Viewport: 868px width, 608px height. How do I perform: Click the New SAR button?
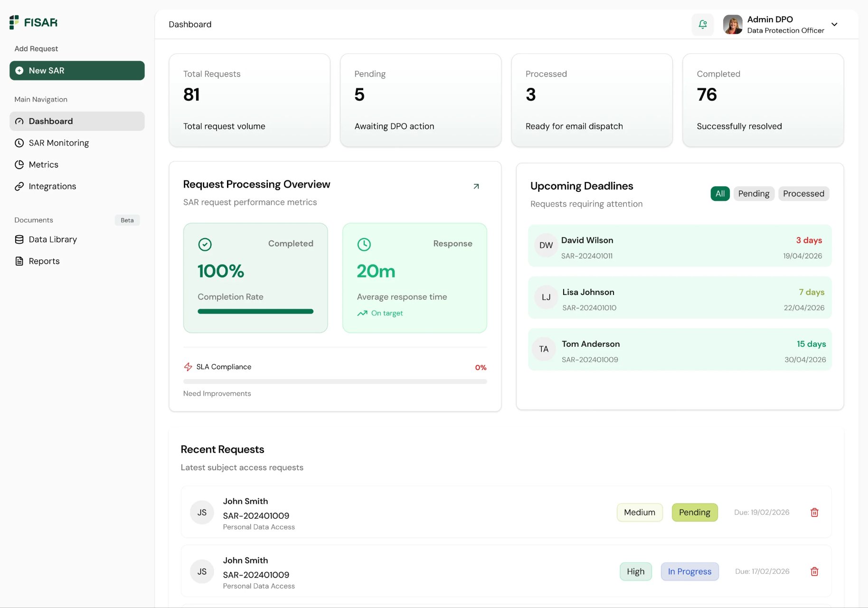[x=77, y=70]
